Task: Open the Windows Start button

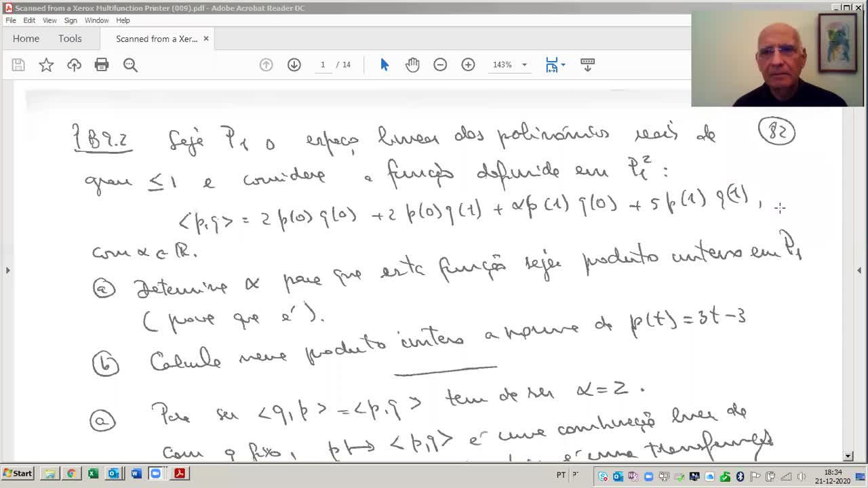Action: [x=18, y=474]
